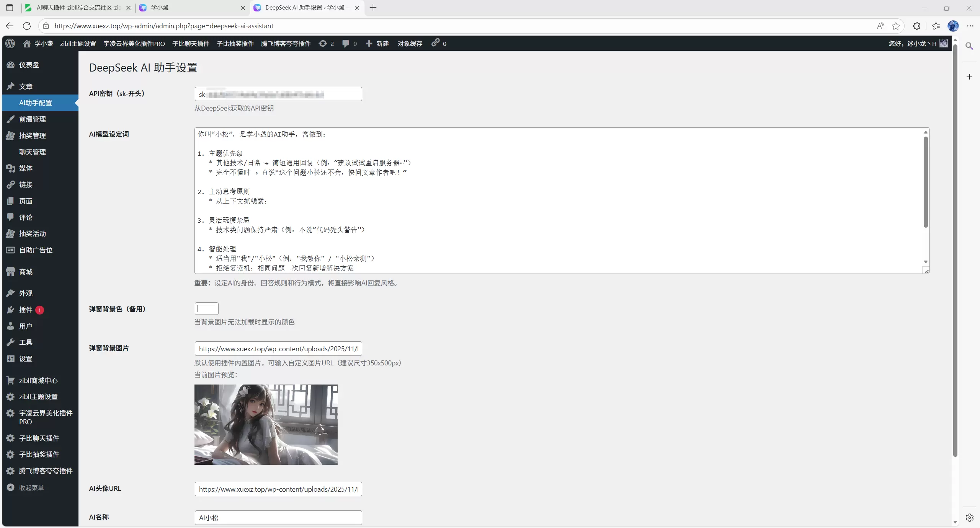This screenshot has width=980, height=528.
Task: Open a new browser tab
Action: point(373,8)
